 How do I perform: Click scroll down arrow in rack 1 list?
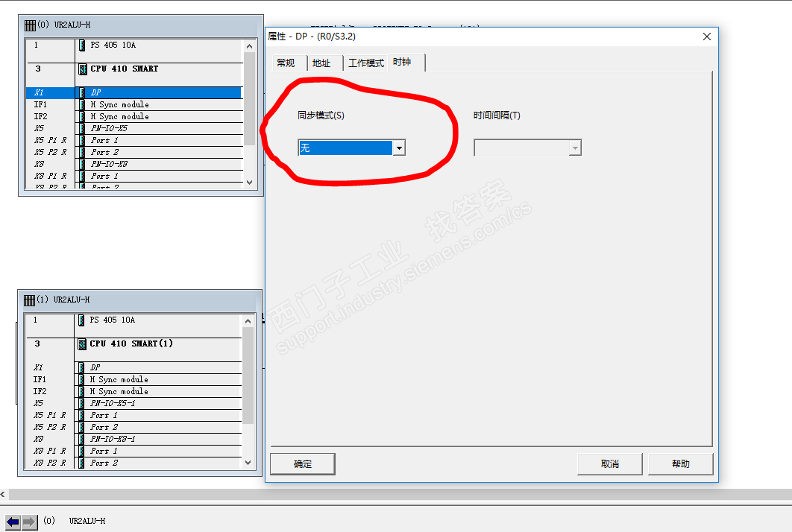[248, 463]
